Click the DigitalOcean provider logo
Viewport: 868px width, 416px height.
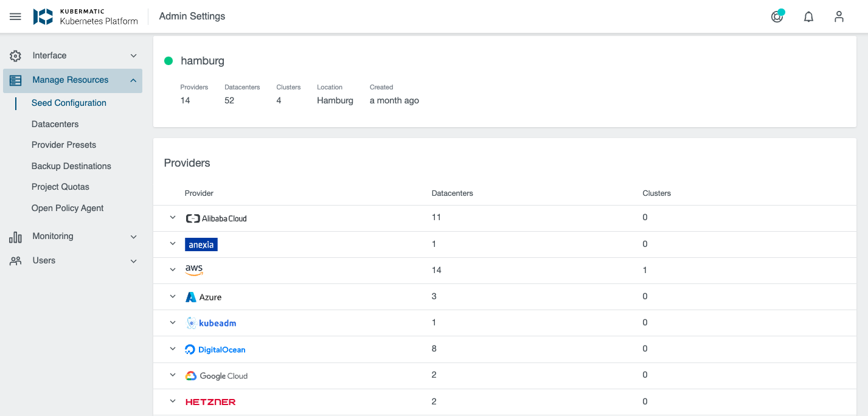click(x=215, y=350)
